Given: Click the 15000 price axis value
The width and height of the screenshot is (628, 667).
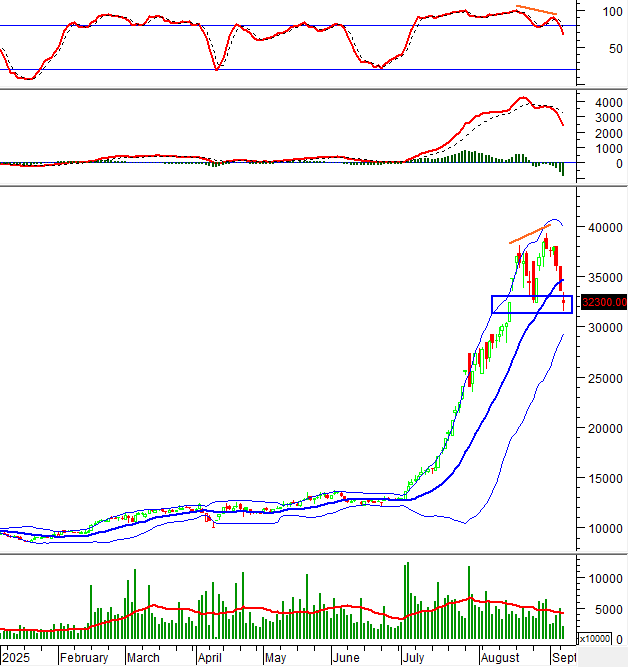Looking at the screenshot, I should click(605, 479).
